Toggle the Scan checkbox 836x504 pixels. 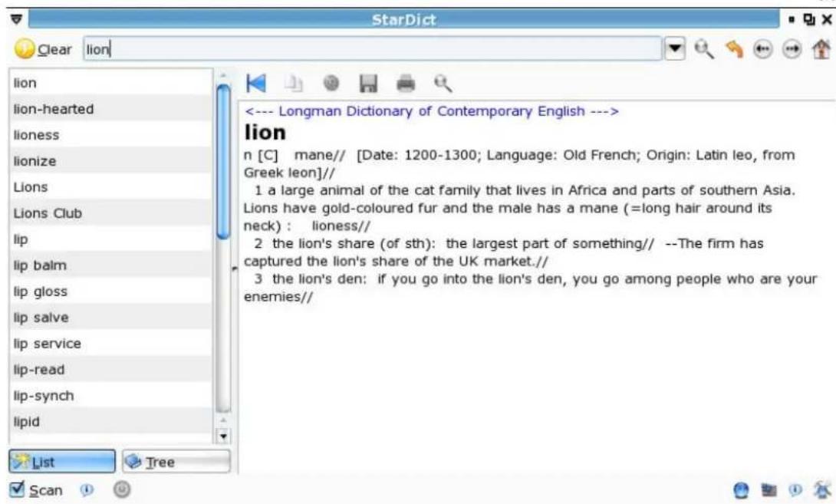click(x=36, y=490)
